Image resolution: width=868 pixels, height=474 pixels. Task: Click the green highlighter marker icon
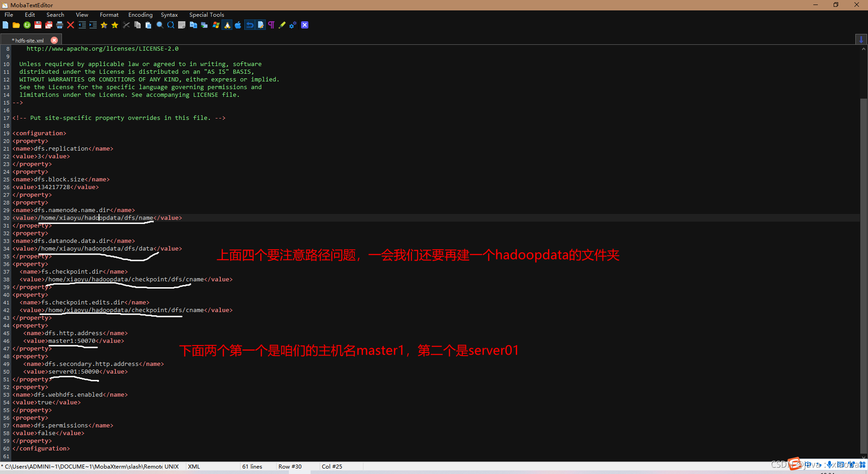point(282,25)
